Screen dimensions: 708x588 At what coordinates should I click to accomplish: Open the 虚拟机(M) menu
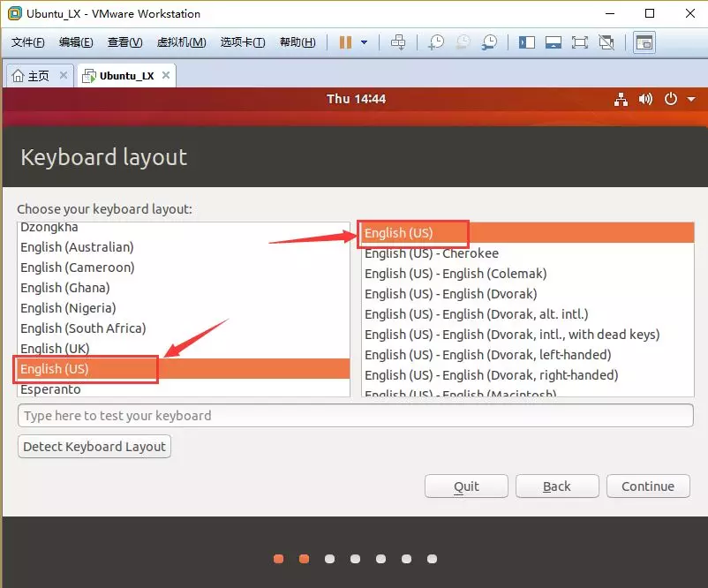(182, 42)
